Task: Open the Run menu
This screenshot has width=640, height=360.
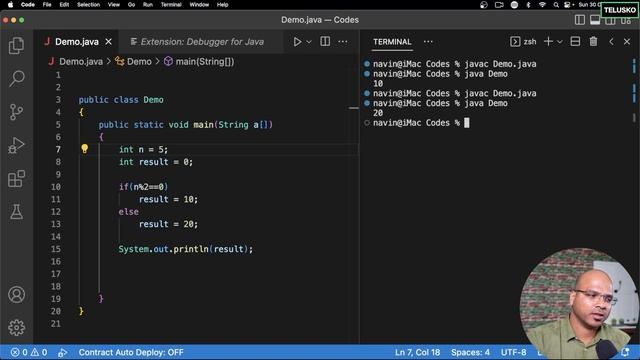Action: 147,5
